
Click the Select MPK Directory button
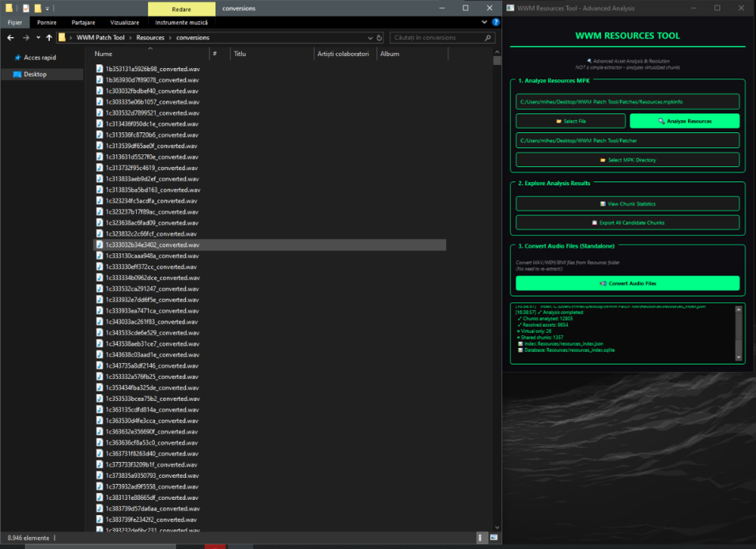627,160
